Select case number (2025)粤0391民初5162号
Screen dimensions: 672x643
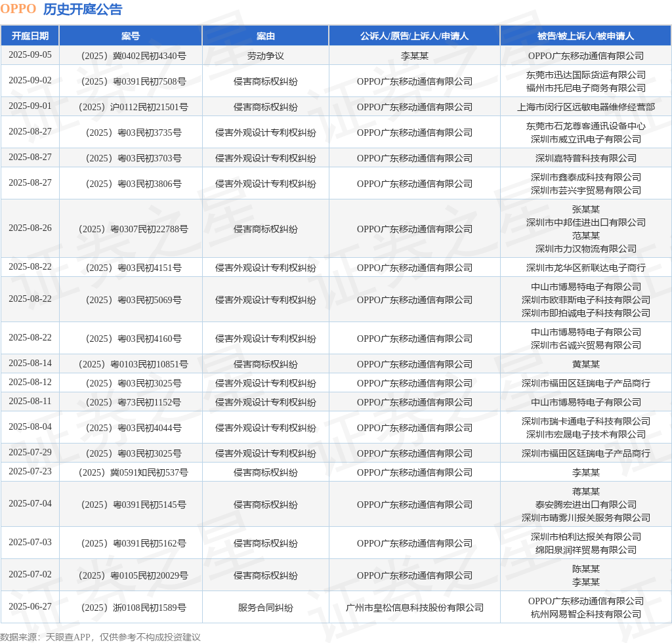click(133, 544)
